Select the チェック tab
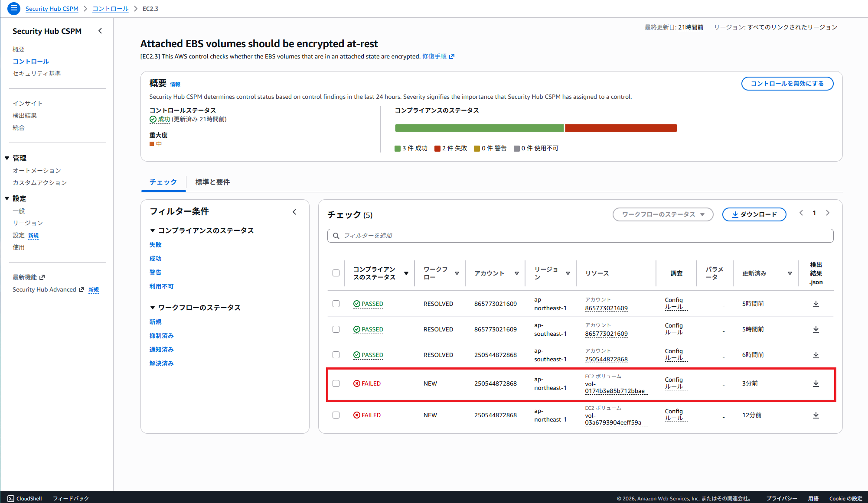Image resolution: width=868 pixels, height=503 pixels. 163,182
